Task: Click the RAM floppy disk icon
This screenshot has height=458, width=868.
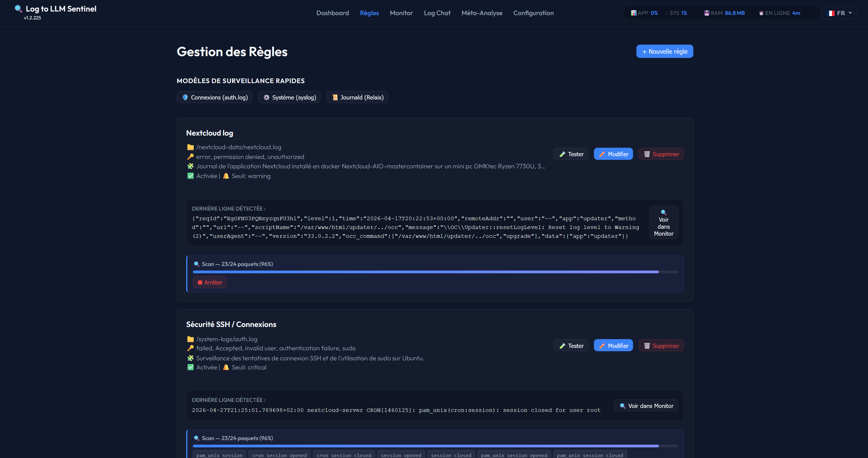Action: coord(707,13)
